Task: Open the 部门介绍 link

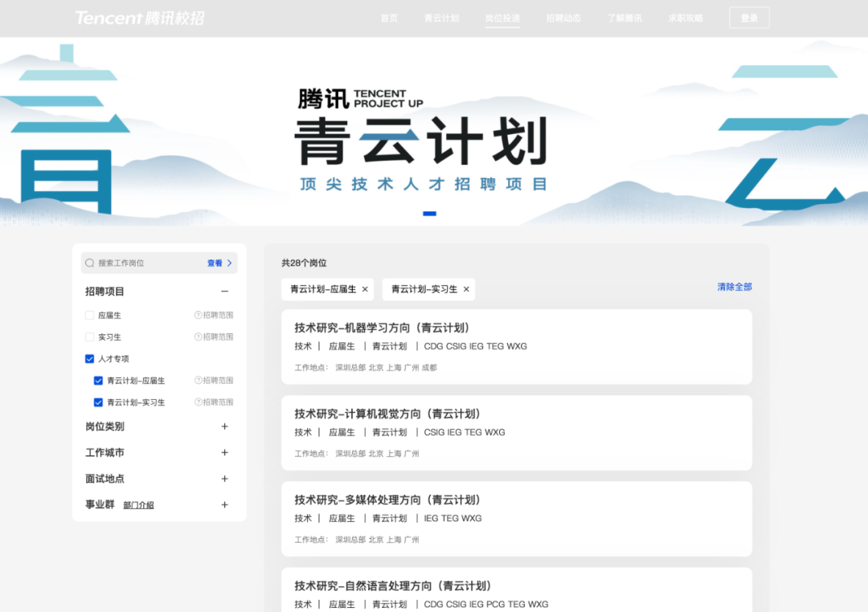Action: click(138, 504)
